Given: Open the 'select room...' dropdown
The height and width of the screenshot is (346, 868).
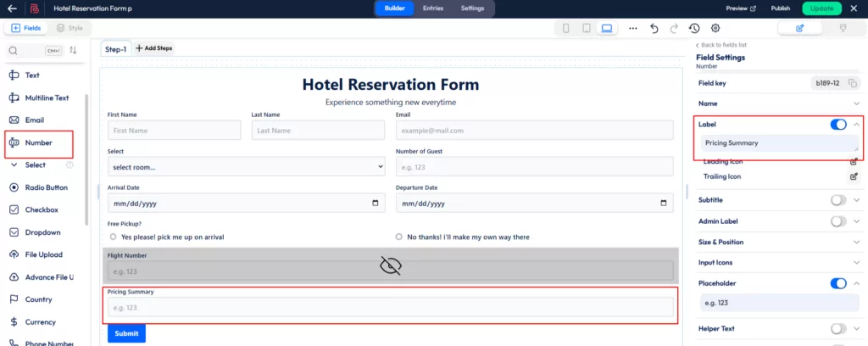Looking at the screenshot, I should click(246, 167).
